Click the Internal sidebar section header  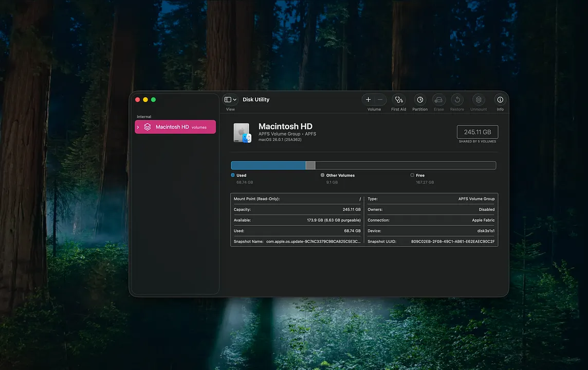click(x=144, y=117)
